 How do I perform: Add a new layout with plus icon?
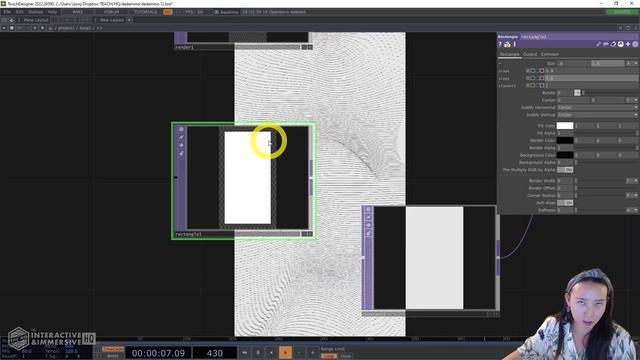(x=129, y=20)
